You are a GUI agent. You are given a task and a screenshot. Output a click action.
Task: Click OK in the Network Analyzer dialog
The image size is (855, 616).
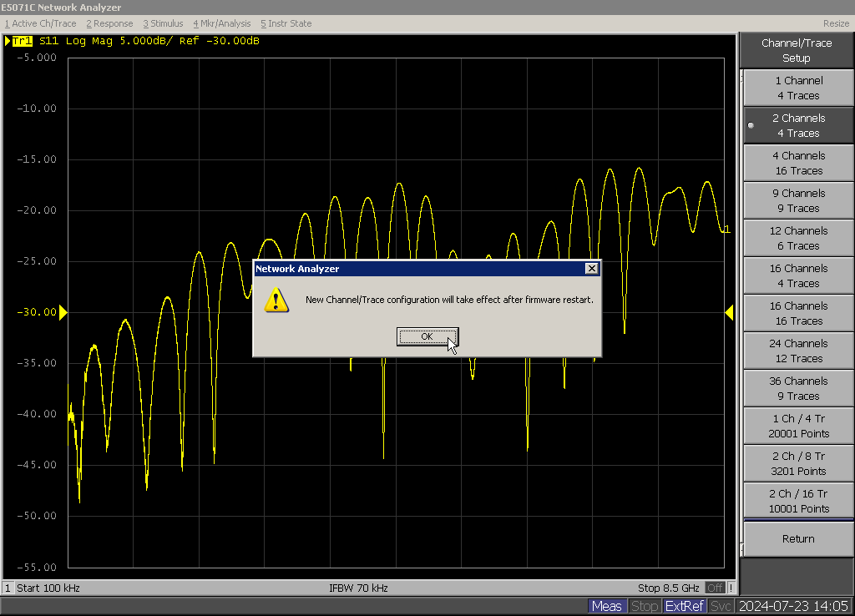tap(427, 336)
